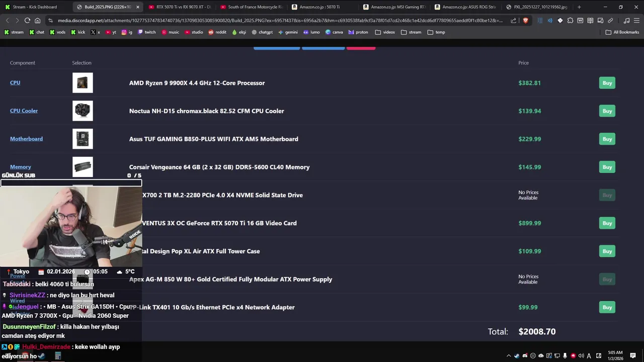This screenshot has height=362, width=644.
Task: Click the CPU component link
Action: click(x=15, y=83)
